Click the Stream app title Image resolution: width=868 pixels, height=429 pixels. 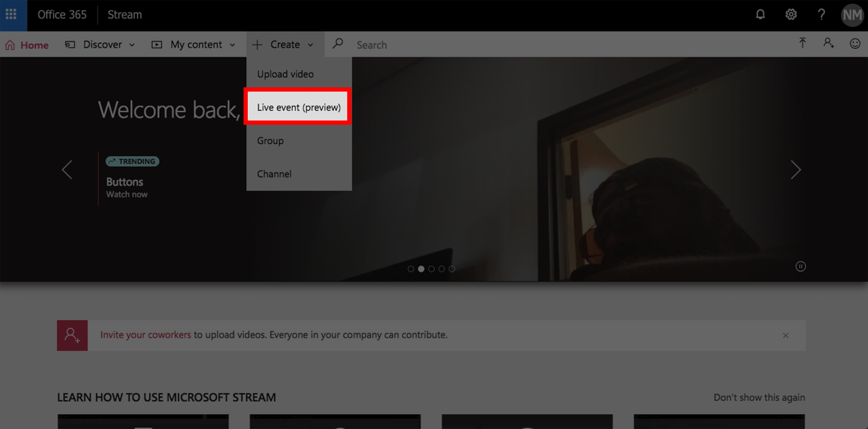coord(125,14)
